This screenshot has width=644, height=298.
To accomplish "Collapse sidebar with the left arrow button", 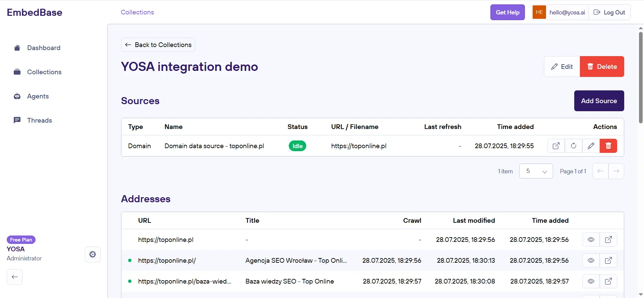I will click(x=14, y=277).
